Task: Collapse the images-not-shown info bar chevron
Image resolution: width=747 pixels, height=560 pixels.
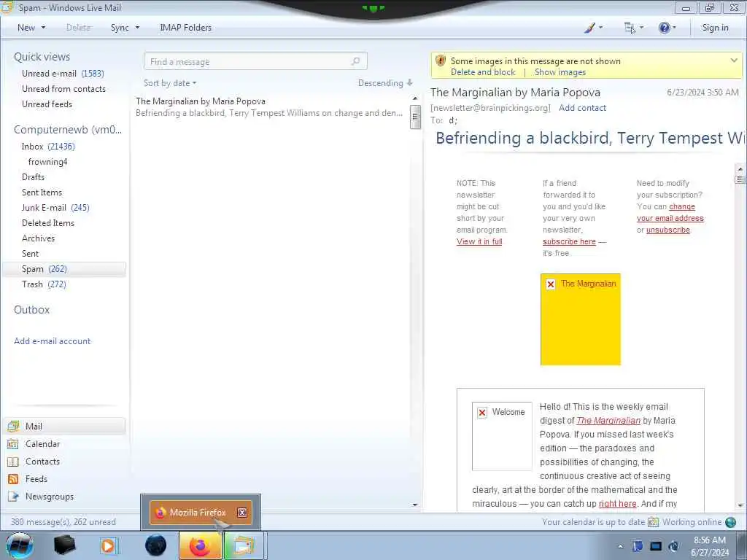Action: (734, 61)
